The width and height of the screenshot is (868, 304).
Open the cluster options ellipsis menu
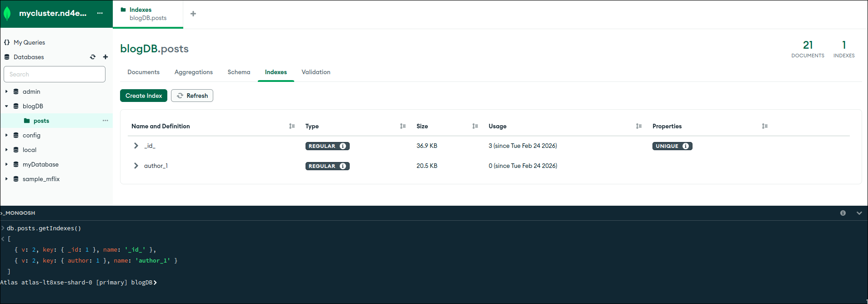pos(100,13)
